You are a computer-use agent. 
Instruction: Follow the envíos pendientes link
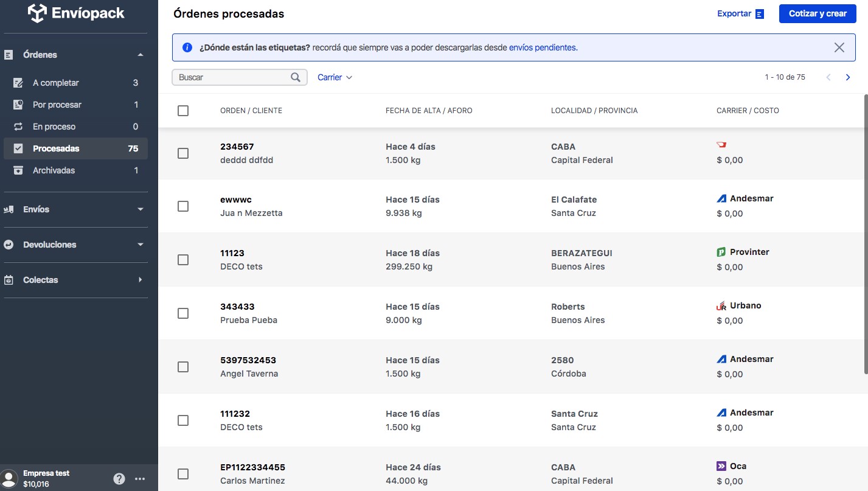coord(542,47)
